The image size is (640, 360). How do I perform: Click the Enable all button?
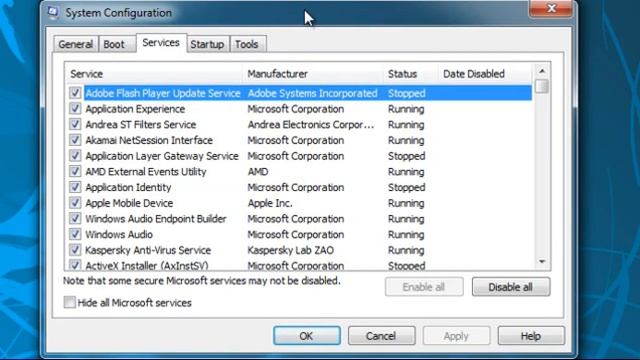click(424, 287)
